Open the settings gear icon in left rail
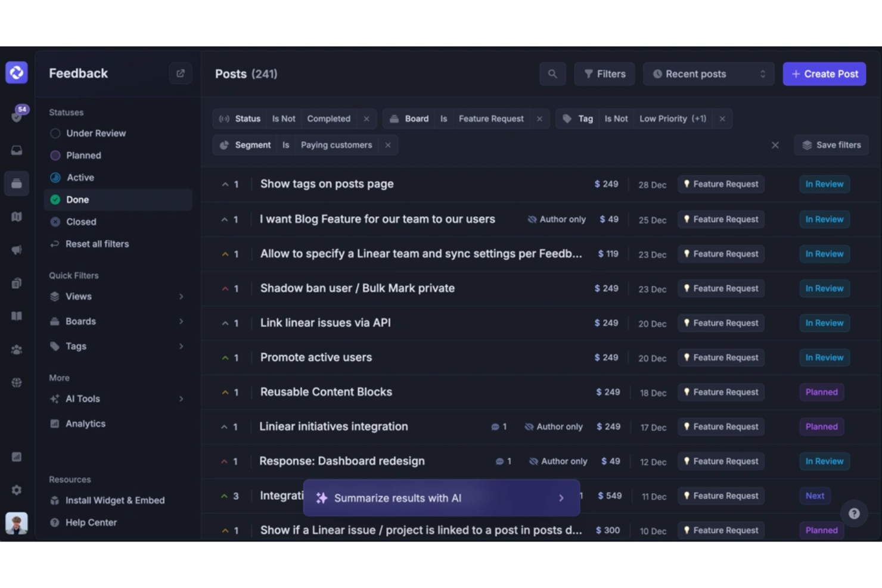The image size is (882, 588). [17, 490]
